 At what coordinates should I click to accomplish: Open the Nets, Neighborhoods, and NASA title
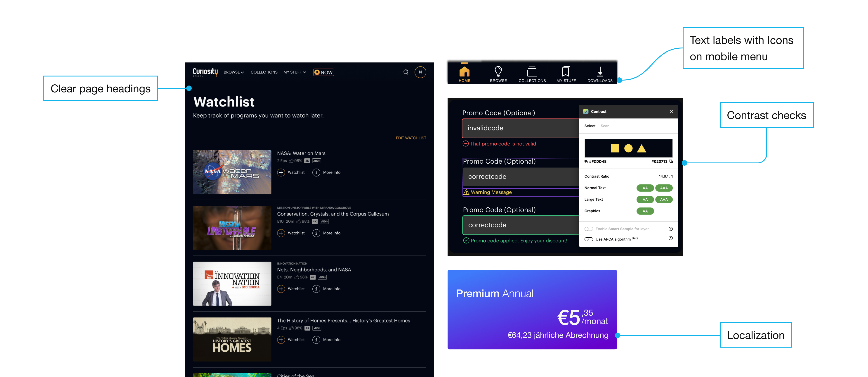(x=314, y=270)
